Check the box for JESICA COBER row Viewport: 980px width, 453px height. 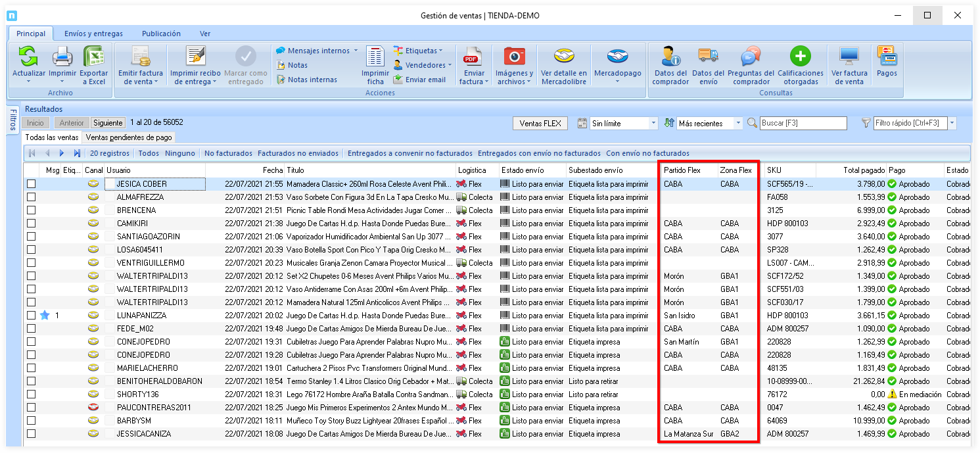31,184
